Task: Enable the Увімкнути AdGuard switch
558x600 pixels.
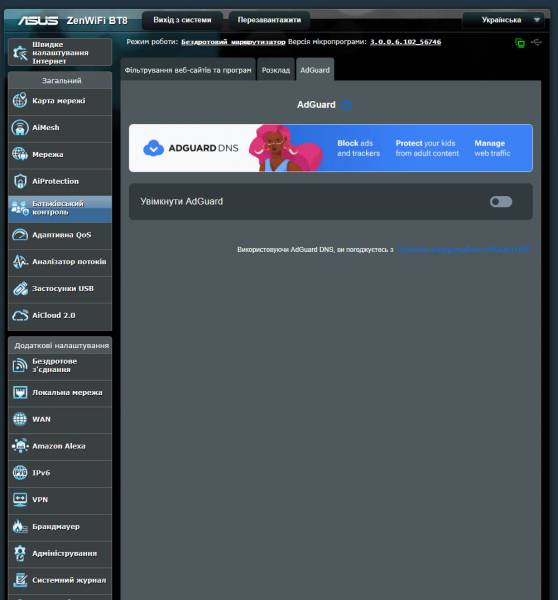Action: click(x=501, y=202)
